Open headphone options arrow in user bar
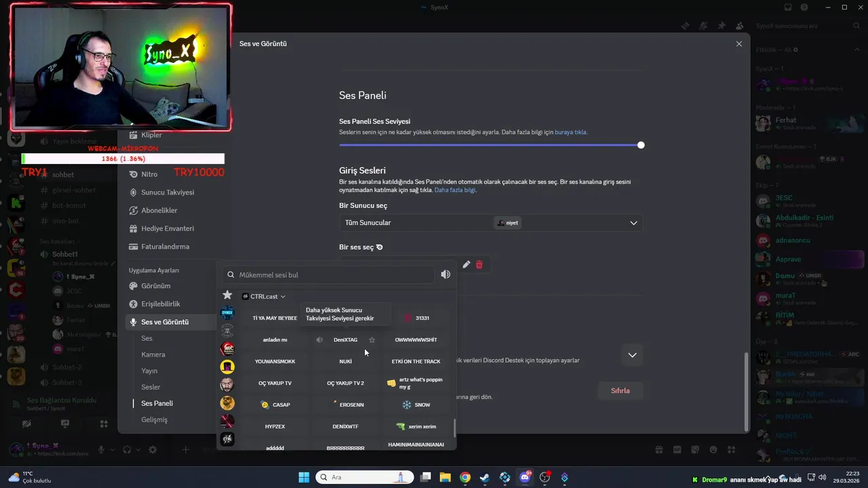The height and width of the screenshot is (488, 868). click(x=138, y=449)
